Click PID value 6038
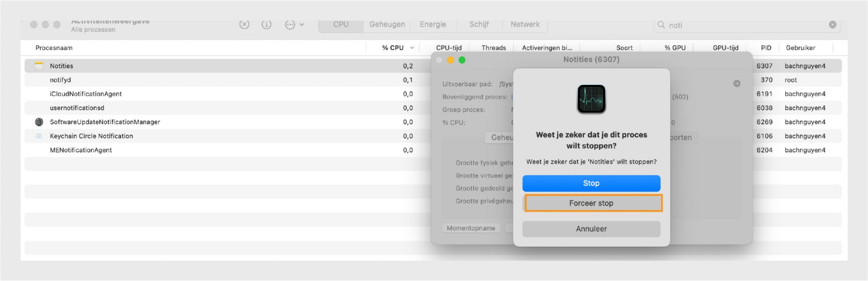The image size is (868, 281). pyautogui.click(x=764, y=108)
